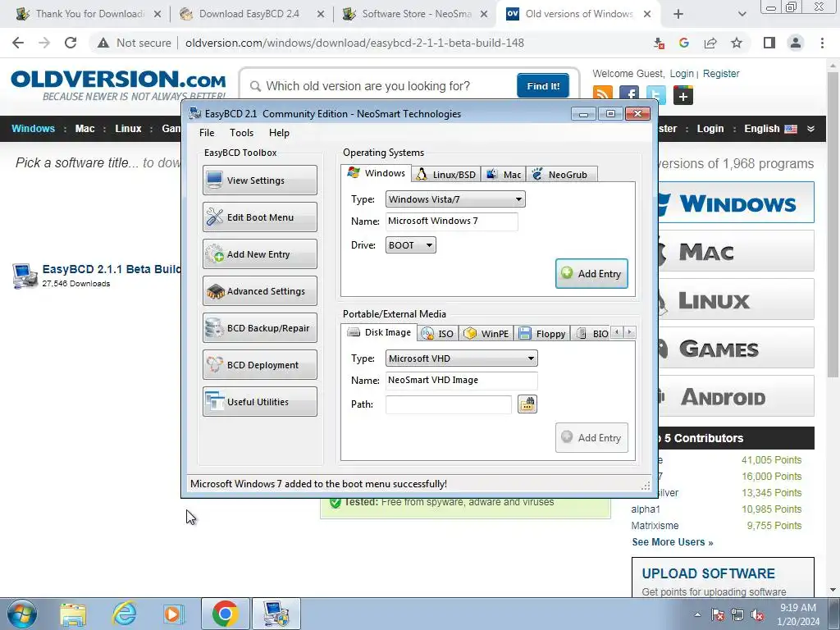Click the Find It! search button
Screen dimensions: 840x630
(x=543, y=85)
